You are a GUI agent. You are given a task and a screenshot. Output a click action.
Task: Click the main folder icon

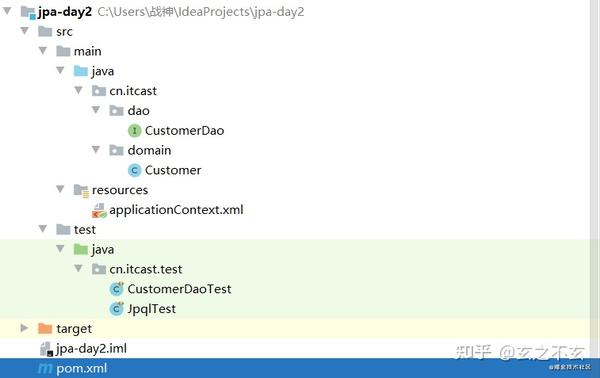click(63, 51)
